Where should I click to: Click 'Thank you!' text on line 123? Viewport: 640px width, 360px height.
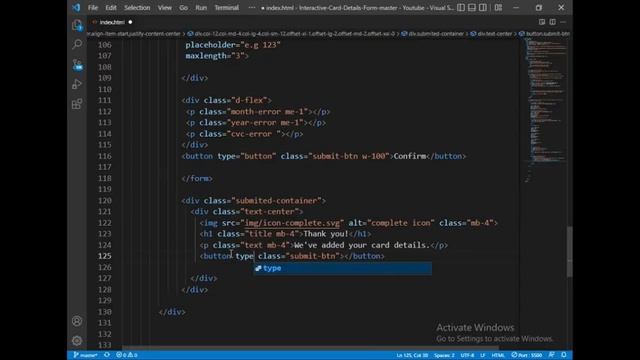[x=326, y=234]
